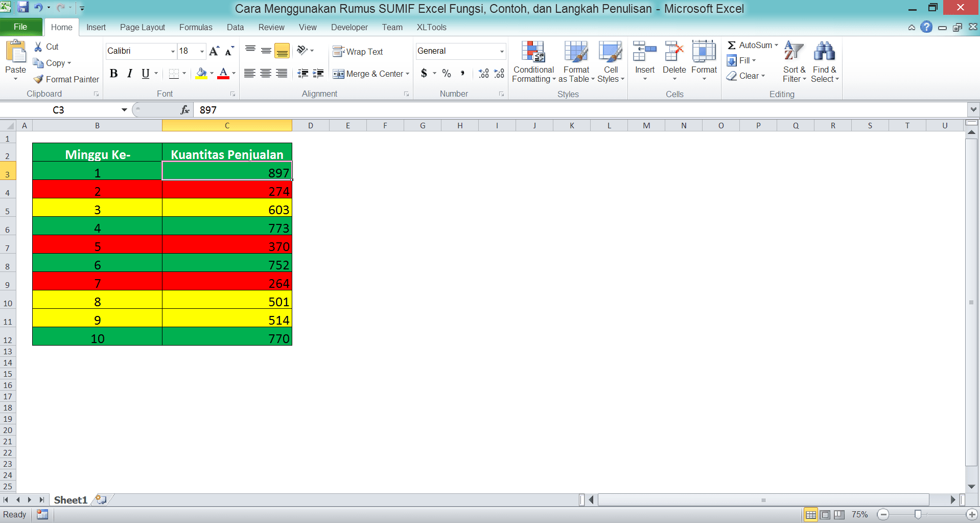Image resolution: width=980 pixels, height=523 pixels.
Task: Apply Comma Style format
Action: click(462, 73)
